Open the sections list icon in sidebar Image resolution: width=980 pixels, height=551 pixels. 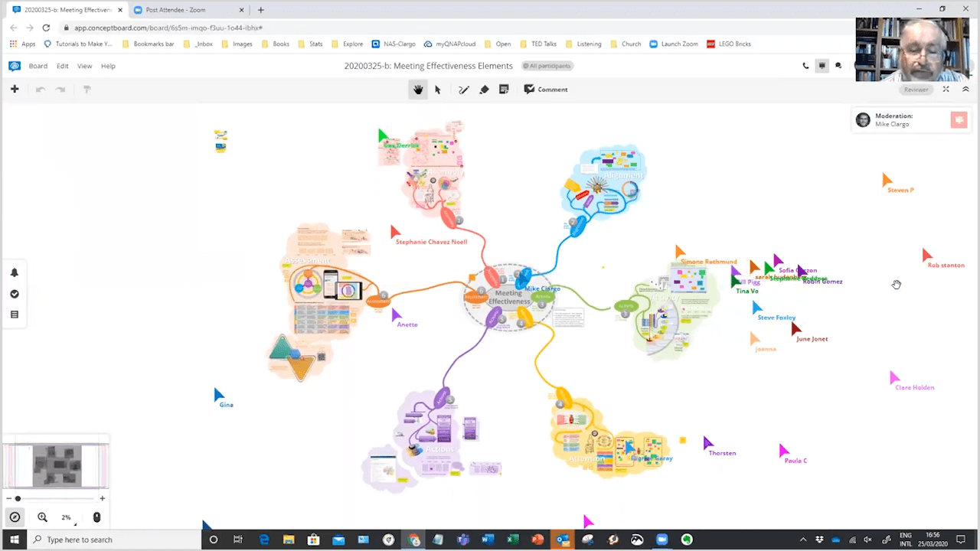click(x=15, y=315)
